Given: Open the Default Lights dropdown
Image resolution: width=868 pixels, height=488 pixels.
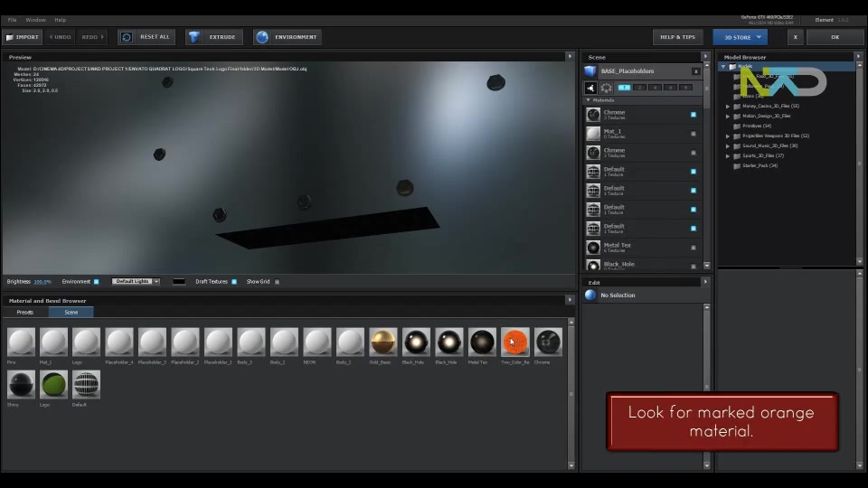Looking at the screenshot, I should (x=136, y=281).
